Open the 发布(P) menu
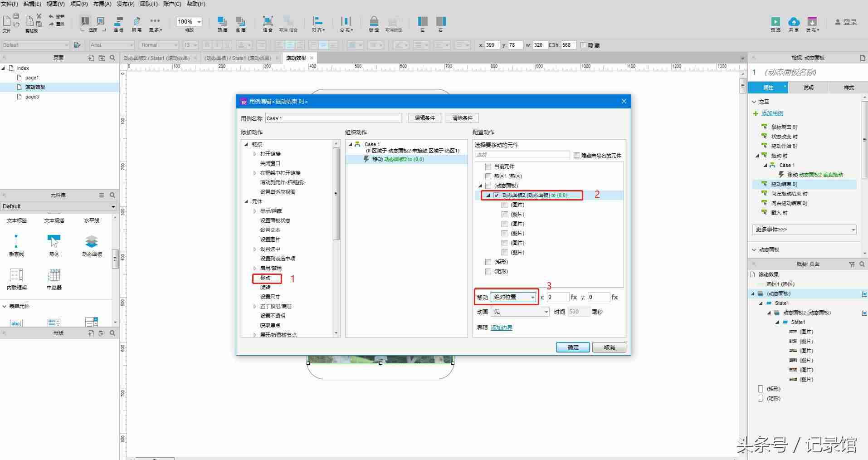 pos(126,4)
